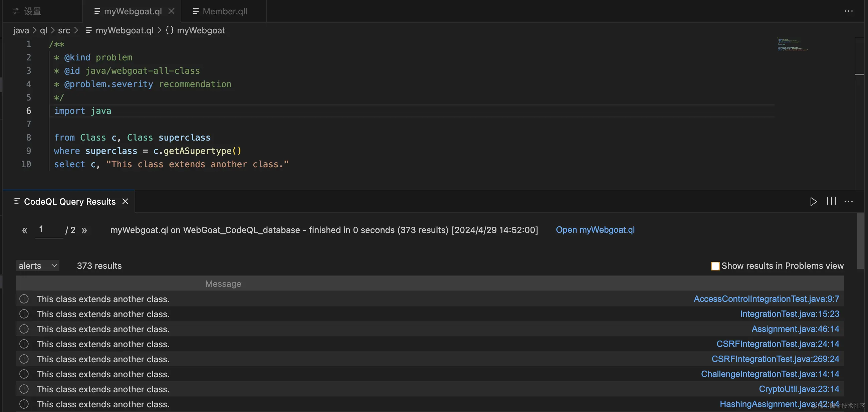Click info icon for AccessControlIntegrationTest row
The image size is (868, 412).
pos(24,299)
